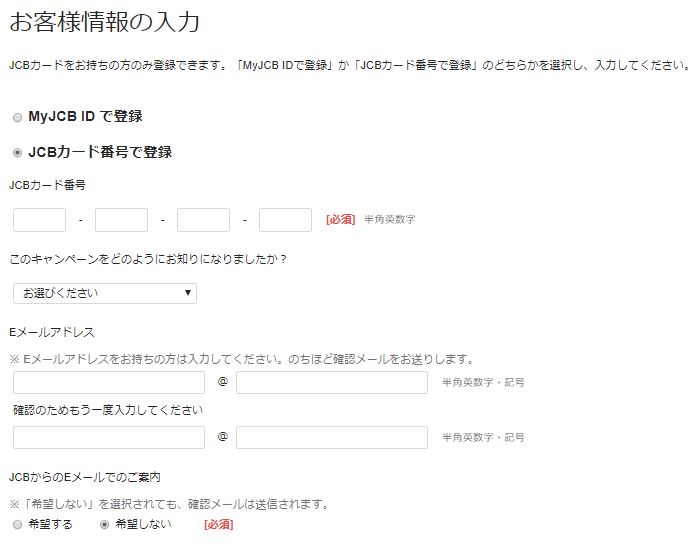Click the second JCB card number box
This screenshot has height=547, width=700.
[x=121, y=220]
